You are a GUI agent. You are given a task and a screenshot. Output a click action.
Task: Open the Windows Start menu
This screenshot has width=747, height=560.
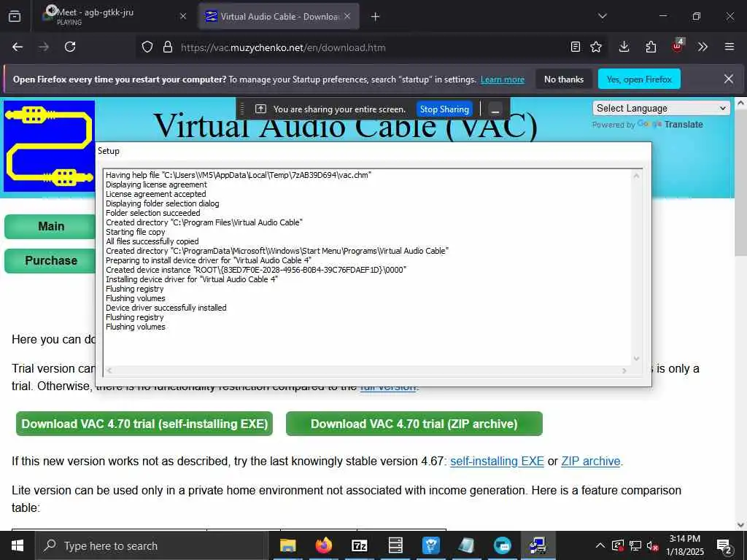tap(18, 545)
